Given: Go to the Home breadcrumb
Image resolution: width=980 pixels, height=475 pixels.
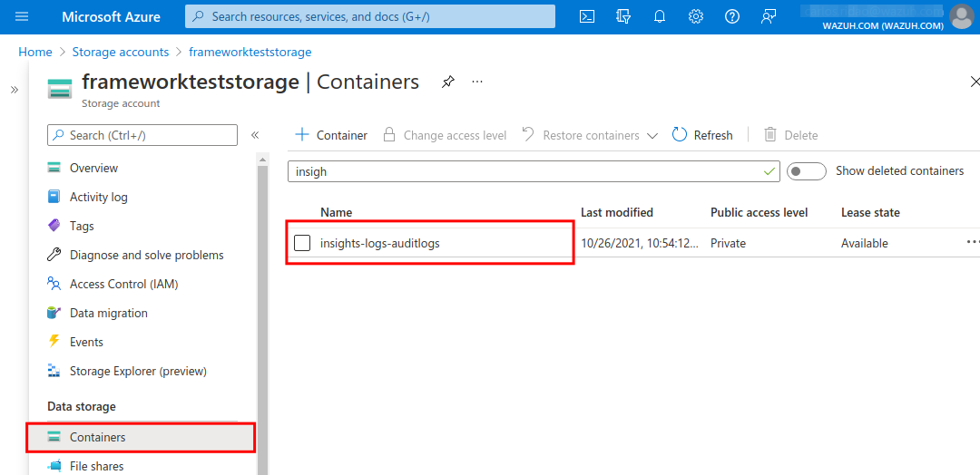Looking at the screenshot, I should [x=35, y=52].
